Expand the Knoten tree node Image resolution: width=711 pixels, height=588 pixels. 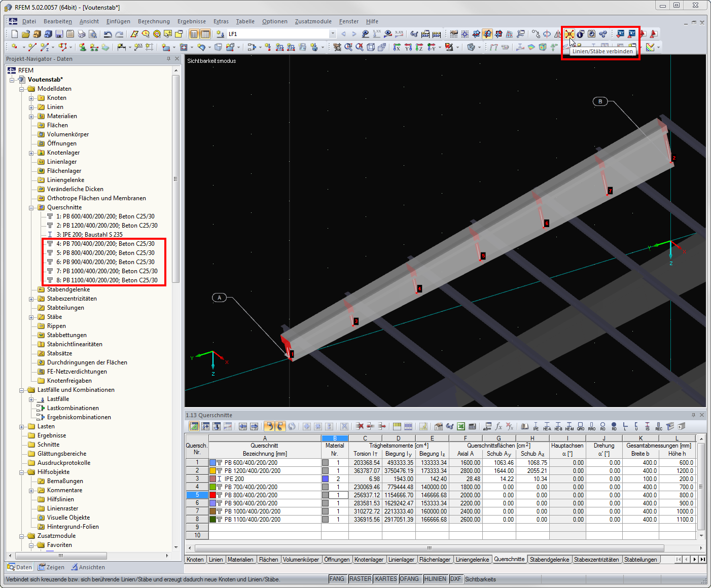point(31,98)
